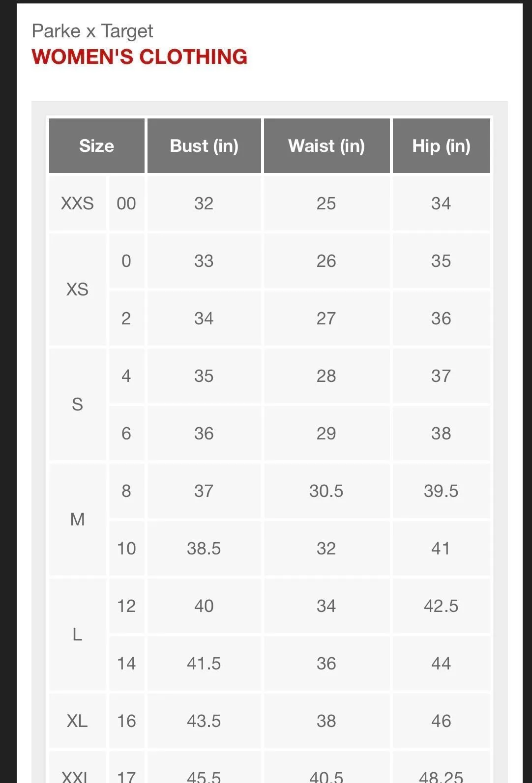The width and height of the screenshot is (532, 783).
Task: Click numeric size 16 cell
Action: point(126,721)
